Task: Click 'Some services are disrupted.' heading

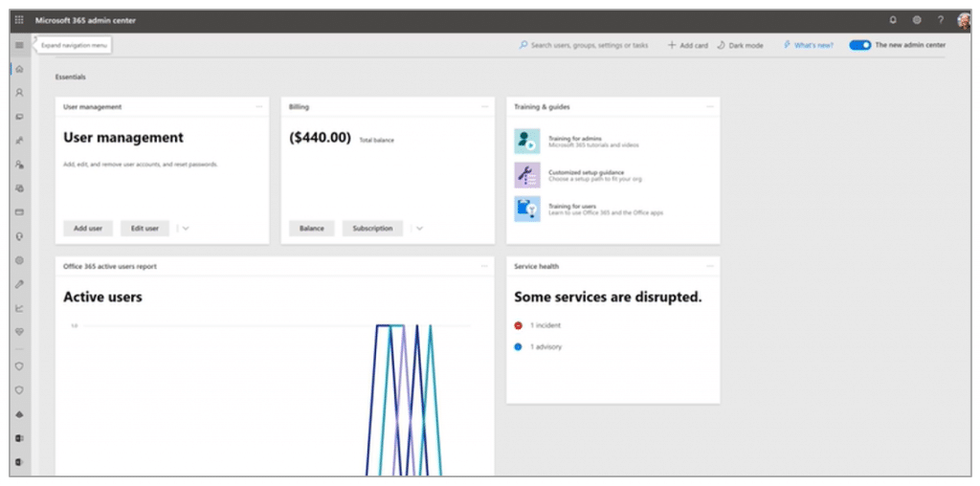Action: 608,298
